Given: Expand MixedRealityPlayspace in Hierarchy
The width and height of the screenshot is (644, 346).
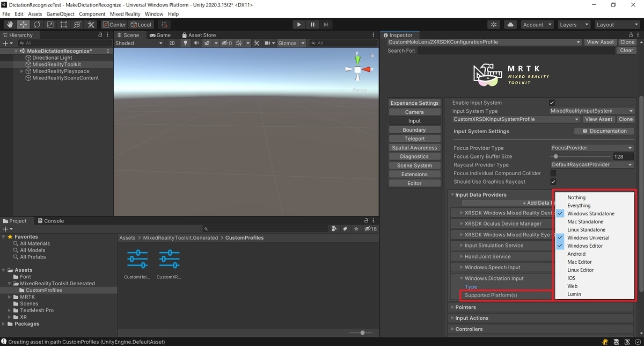Looking at the screenshot, I should 22,71.
